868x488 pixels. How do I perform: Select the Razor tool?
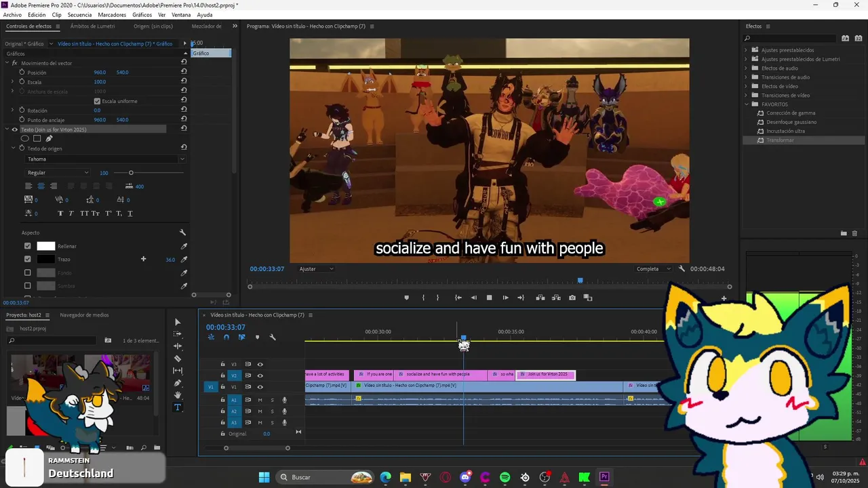(x=178, y=359)
